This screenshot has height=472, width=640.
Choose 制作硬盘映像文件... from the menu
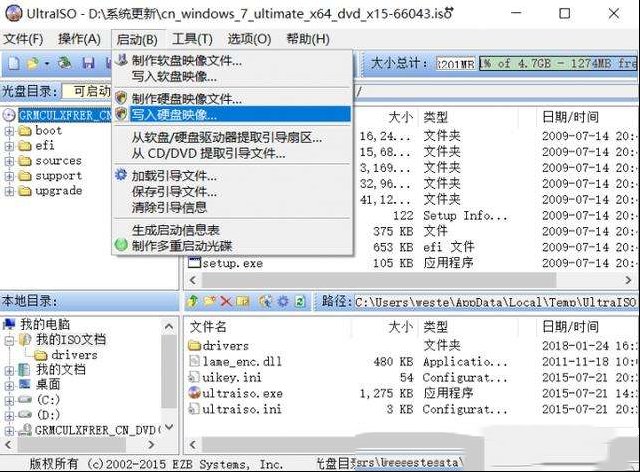pos(232,98)
